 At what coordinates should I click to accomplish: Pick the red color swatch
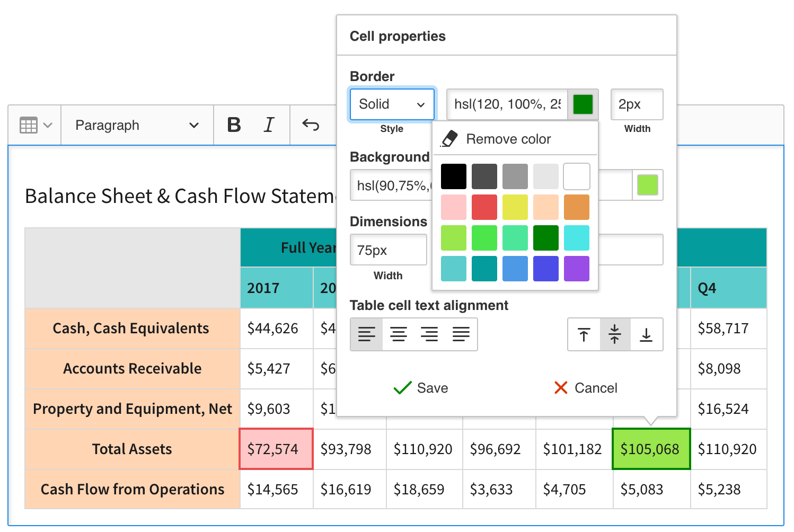point(484,207)
